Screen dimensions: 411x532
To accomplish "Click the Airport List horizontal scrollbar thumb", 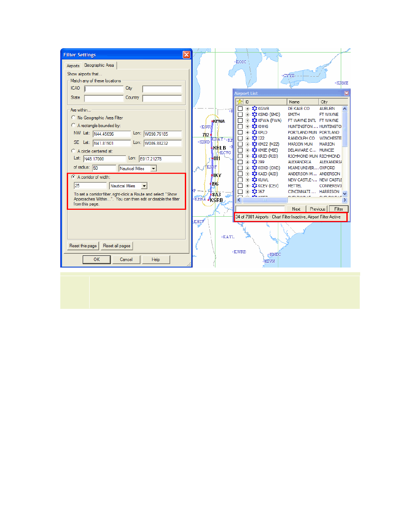I will (265, 200).
